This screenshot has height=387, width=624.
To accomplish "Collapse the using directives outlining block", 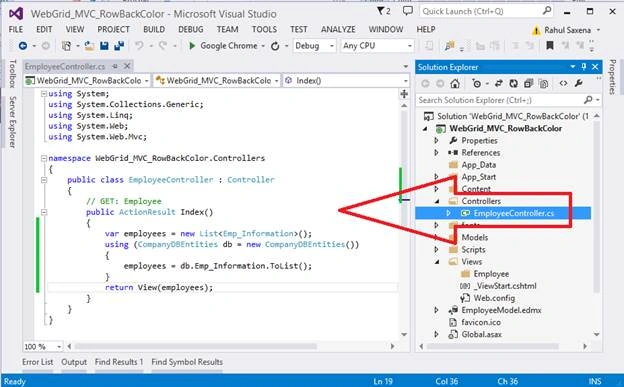I will 44,94.
